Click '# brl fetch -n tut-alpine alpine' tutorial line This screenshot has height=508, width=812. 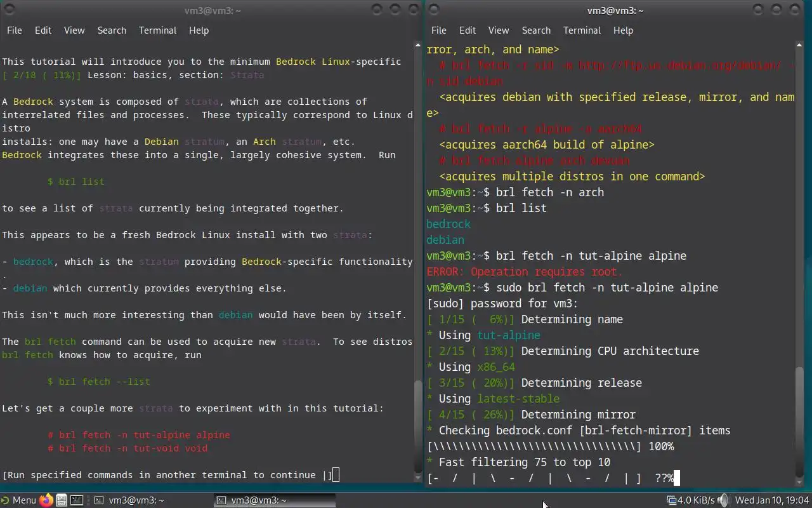click(139, 435)
